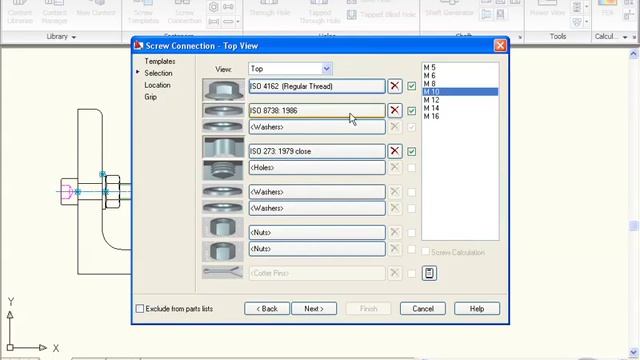Close the Screw Connection dialog
Viewport: 640px width, 360px height.
[500, 45]
